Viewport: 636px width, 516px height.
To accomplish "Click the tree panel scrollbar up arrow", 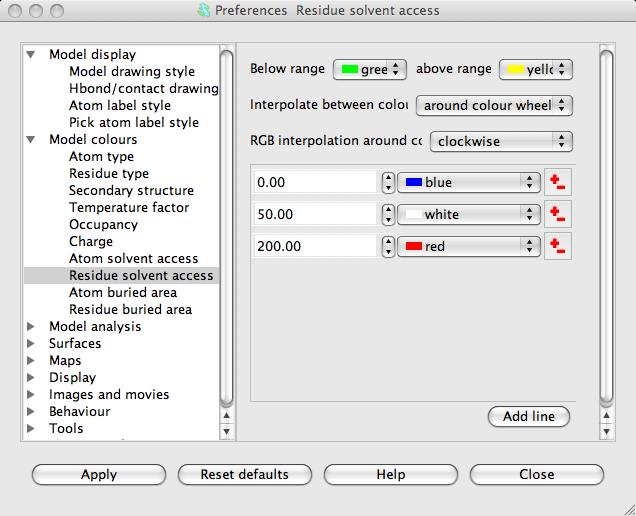I will (226, 416).
